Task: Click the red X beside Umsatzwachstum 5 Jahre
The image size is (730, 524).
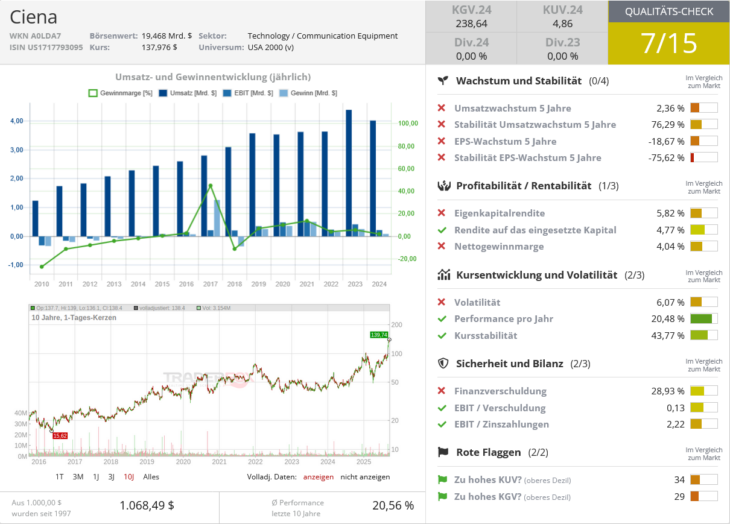Action: pyautogui.click(x=441, y=108)
